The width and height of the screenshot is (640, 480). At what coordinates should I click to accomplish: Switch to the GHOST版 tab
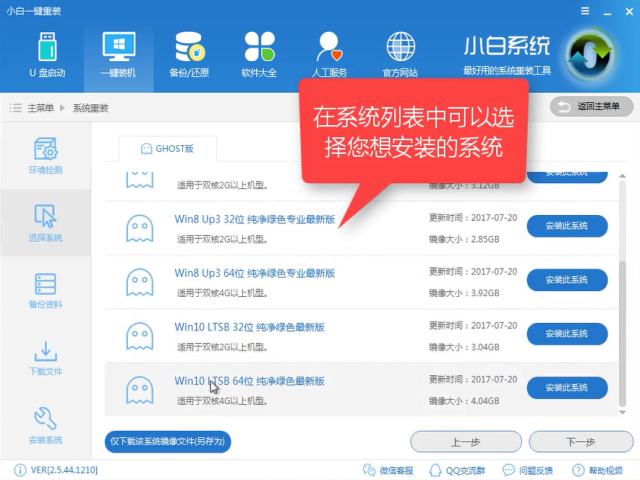[167, 149]
